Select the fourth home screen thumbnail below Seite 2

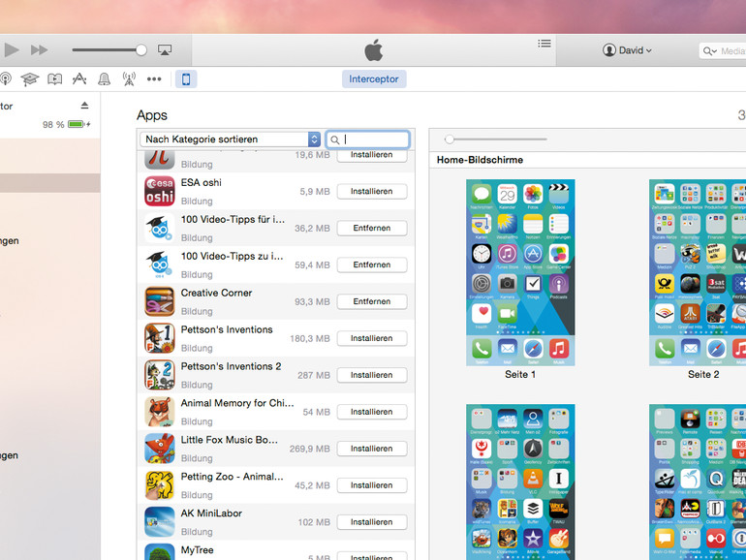click(x=698, y=482)
